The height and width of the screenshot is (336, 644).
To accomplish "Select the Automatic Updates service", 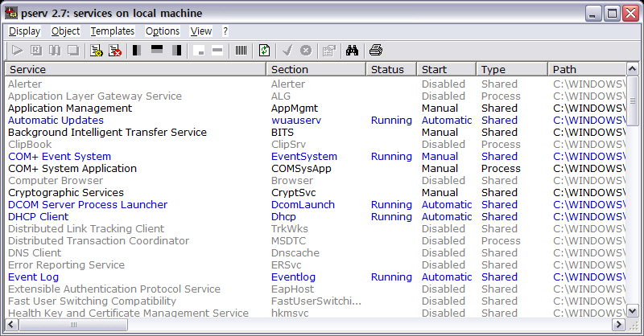I will [x=316, y=121].
